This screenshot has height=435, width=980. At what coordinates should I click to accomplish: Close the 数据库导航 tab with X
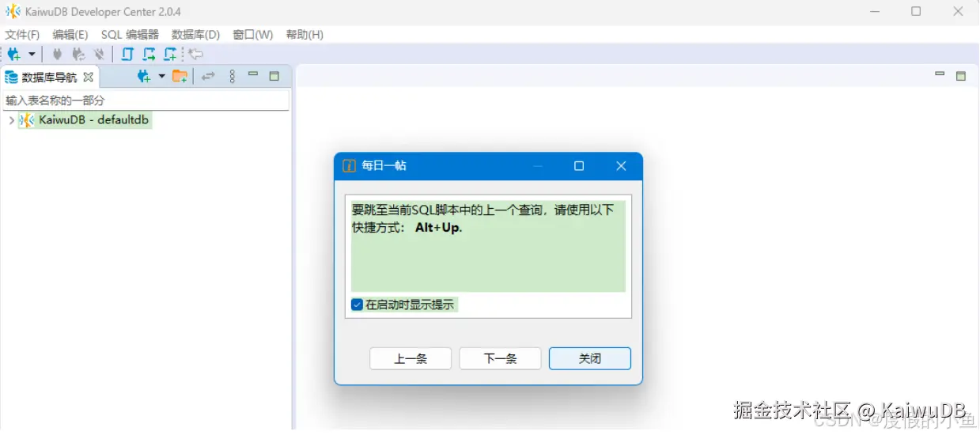(89, 77)
